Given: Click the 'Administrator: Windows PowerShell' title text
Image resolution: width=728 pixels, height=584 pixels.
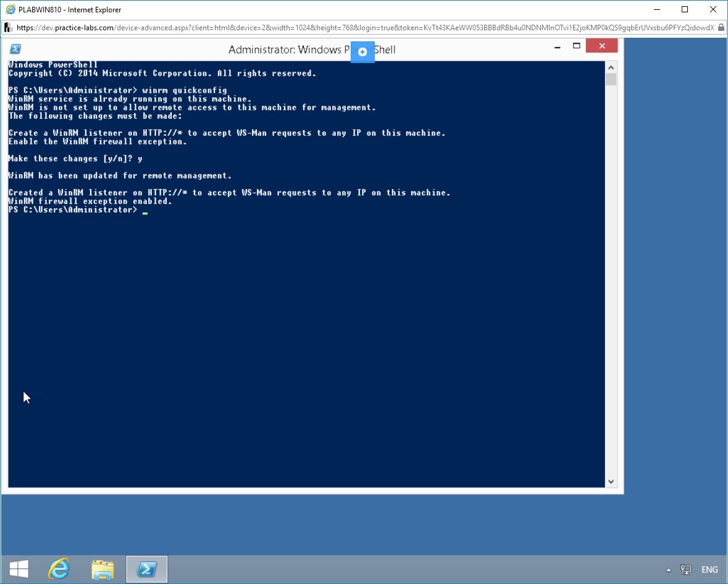Looking at the screenshot, I should pyautogui.click(x=312, y=49).
